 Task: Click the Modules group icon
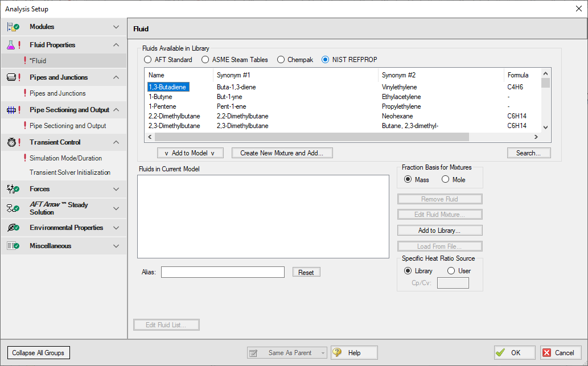(x=13, y=27)
